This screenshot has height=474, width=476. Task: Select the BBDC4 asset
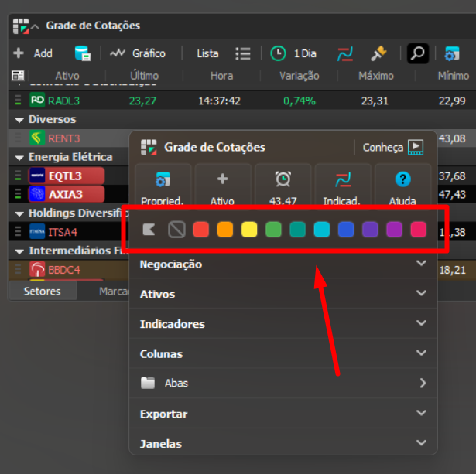tap(63, 270)
